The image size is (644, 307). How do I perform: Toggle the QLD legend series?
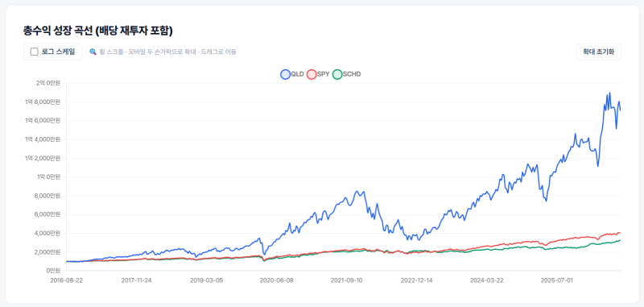292,74
